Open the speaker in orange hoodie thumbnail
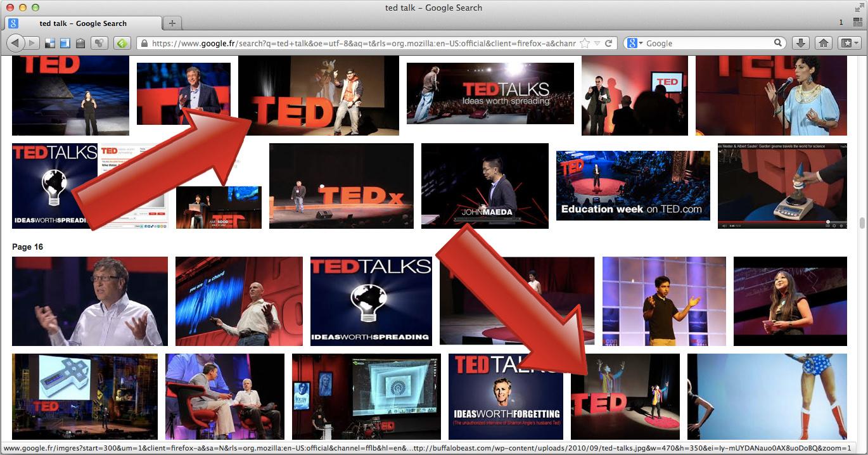 (319, 96)
